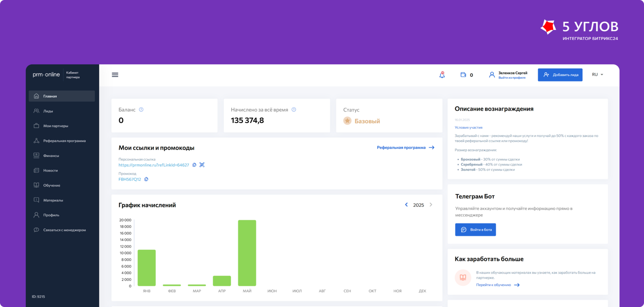This screenshot has height=307, width=644.
Task: Click the Добавить лида button
Action: pyautogui.click(x=560, y=75)
